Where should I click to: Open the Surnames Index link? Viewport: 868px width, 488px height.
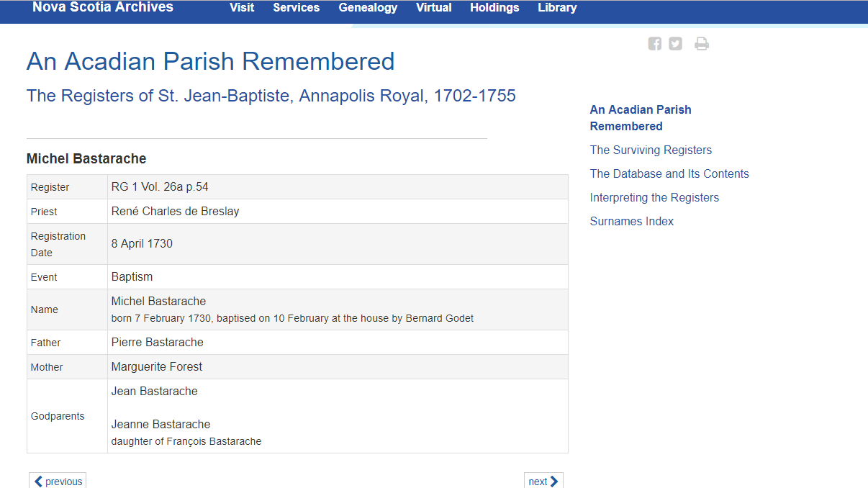[x=632, y=221]
